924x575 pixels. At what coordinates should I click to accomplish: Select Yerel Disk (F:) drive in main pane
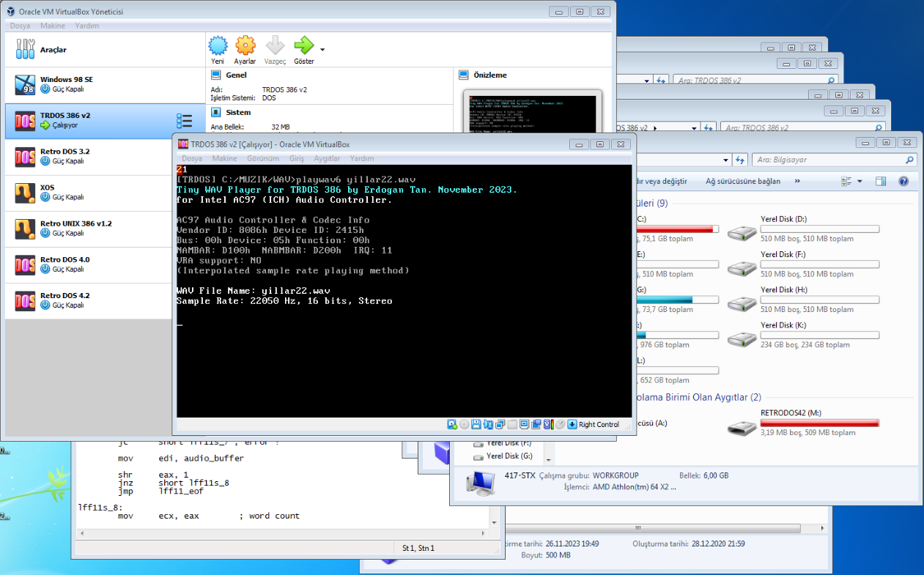point(804,264)
